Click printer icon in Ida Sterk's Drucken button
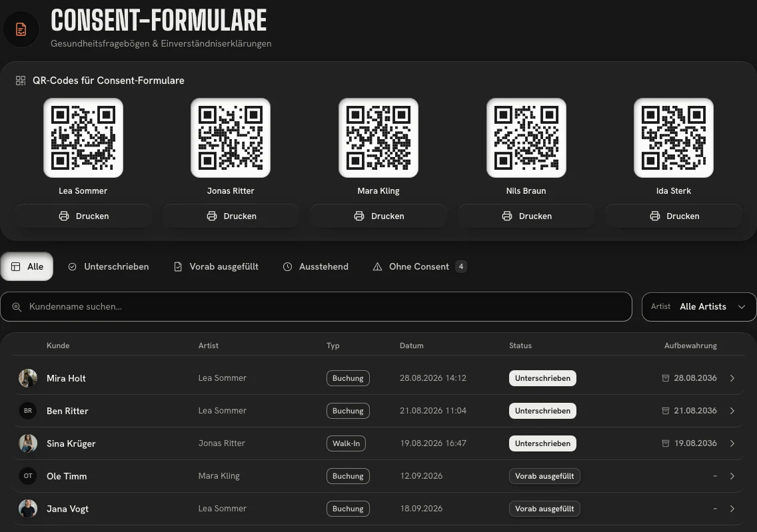This screenshot has width=757, height=532. click(654, 216)
